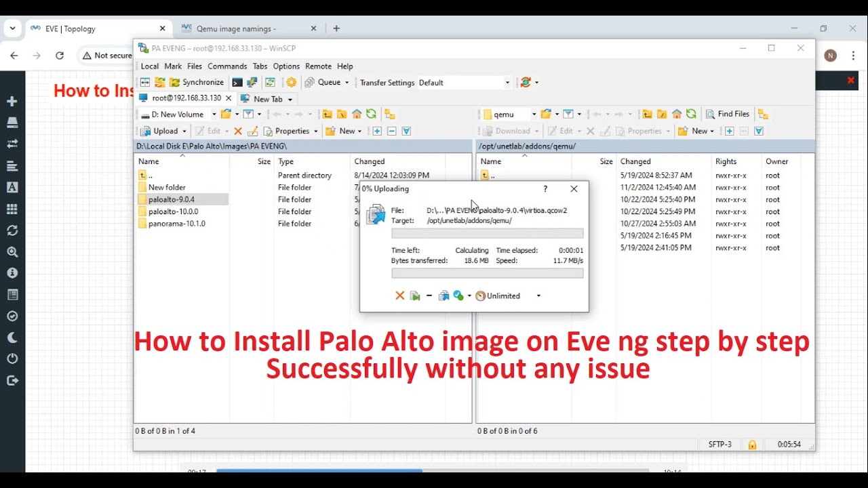868x488 pixels.
Task: Click the lock encryption icon in status bar
Action: point(752,445)
